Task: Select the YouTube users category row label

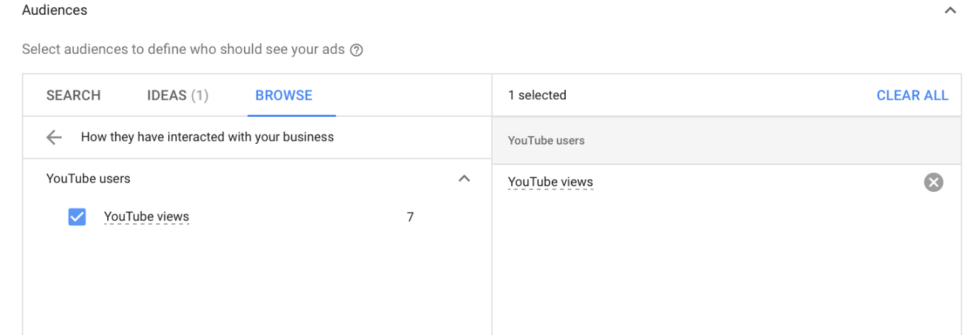Action: pos(89,178)
